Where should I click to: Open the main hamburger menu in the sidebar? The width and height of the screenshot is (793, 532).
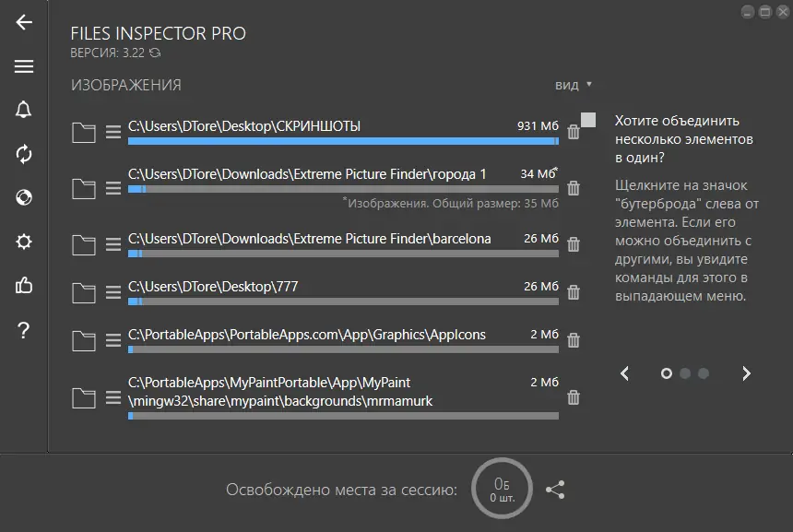coord(24,66)
